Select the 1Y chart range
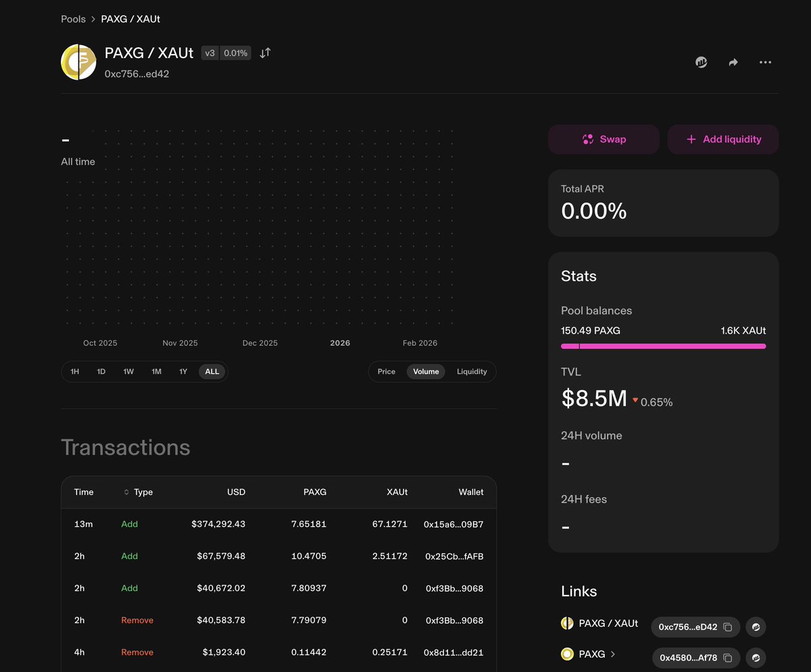811x672 pixels. 183,371
